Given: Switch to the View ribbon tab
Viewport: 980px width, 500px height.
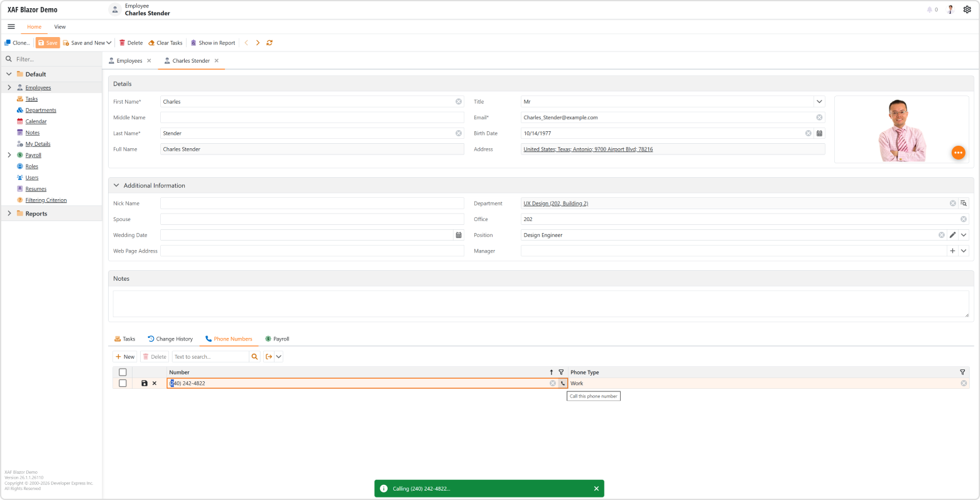Looking at the screenshot, I should click(60, 27).
